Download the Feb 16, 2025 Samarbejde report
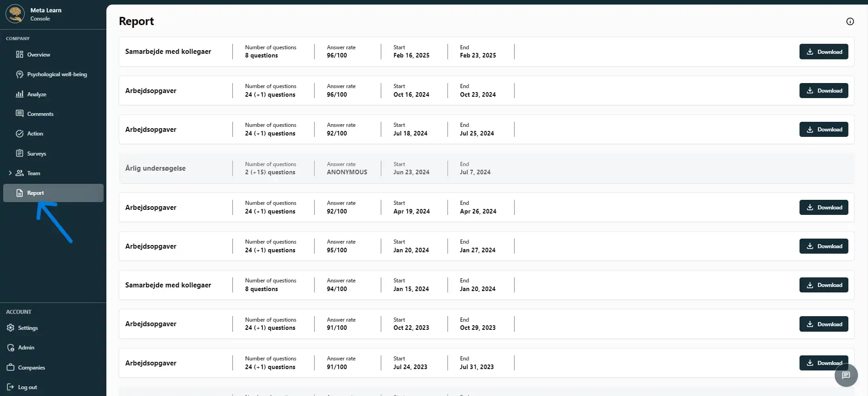868x396 pixels. tap(823, 52)
